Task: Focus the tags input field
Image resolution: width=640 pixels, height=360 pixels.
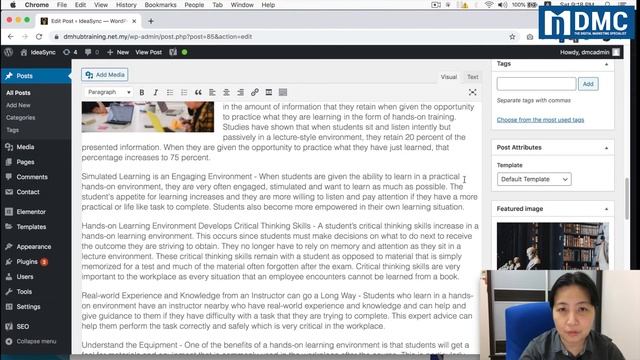Action: point(536,84)
